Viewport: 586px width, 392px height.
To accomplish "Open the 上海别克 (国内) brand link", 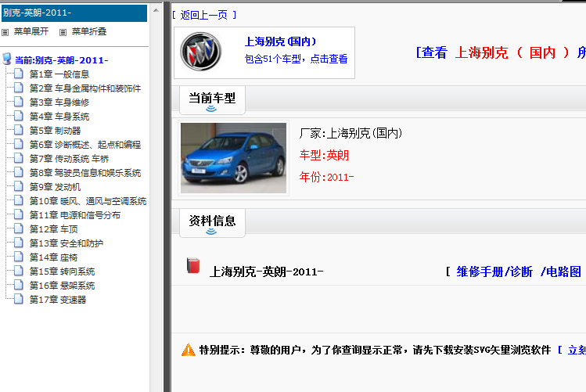I will pos(280,41).
